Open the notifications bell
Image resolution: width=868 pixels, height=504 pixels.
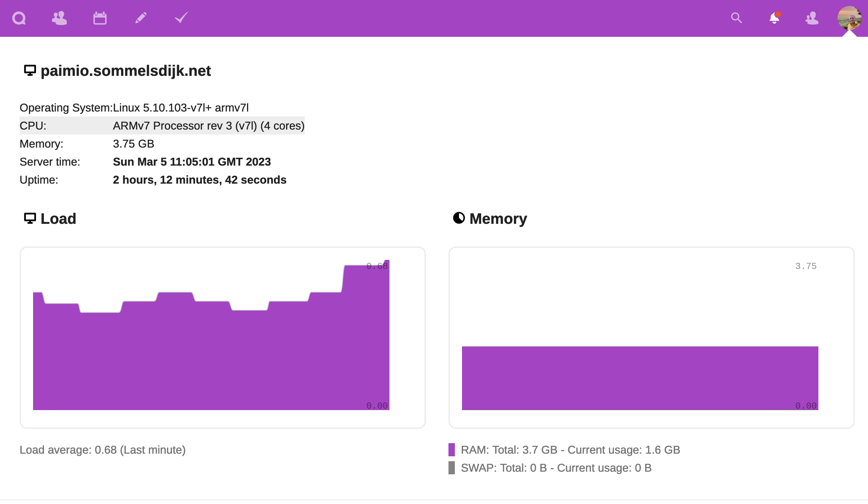pyautogui.click(x=774, y=18)
